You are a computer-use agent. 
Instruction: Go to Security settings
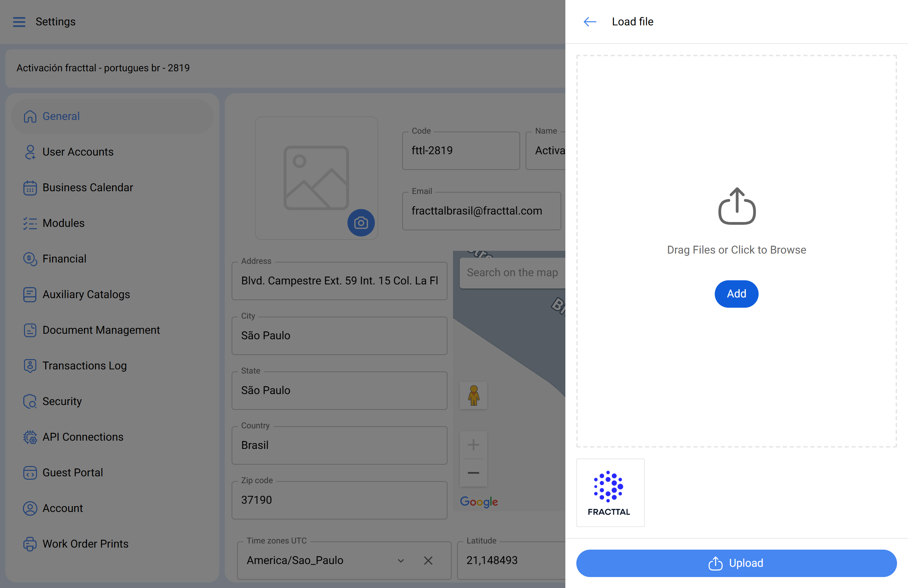62,401
